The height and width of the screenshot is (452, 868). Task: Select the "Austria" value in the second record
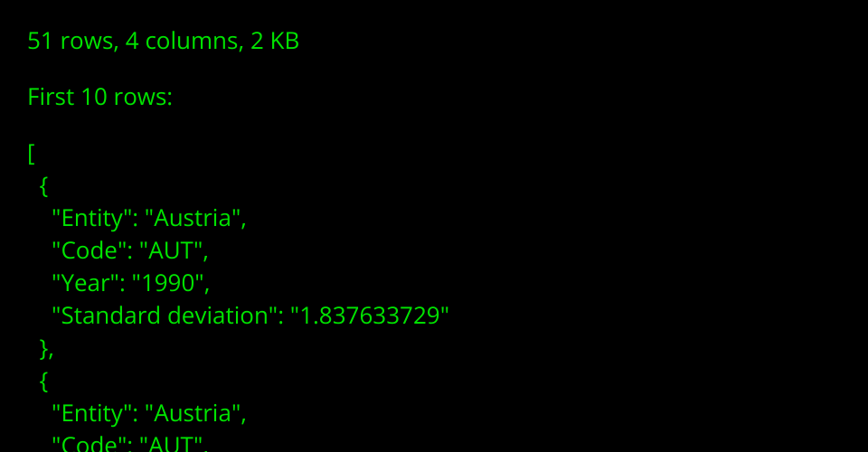point(196,413)
